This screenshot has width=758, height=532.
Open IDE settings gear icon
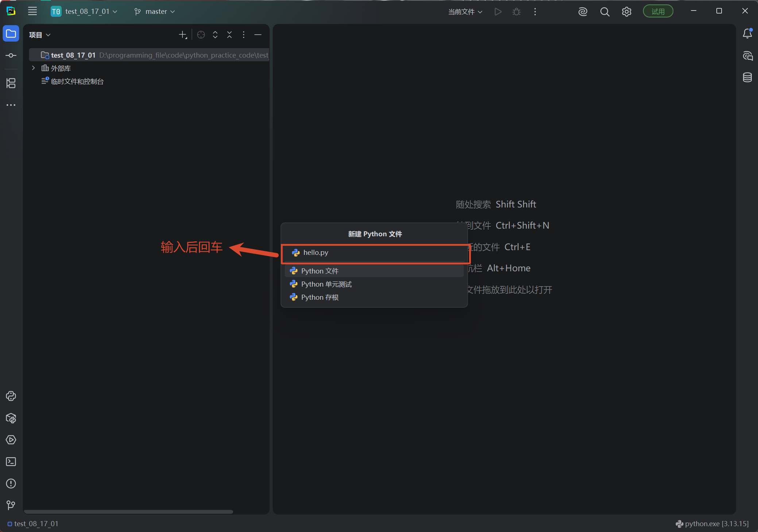click(626, 12)
